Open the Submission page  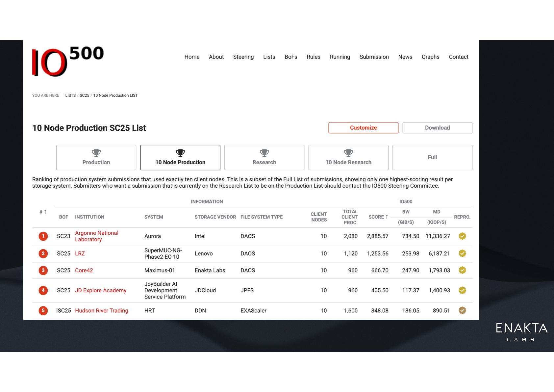click(x=374, y=57)
